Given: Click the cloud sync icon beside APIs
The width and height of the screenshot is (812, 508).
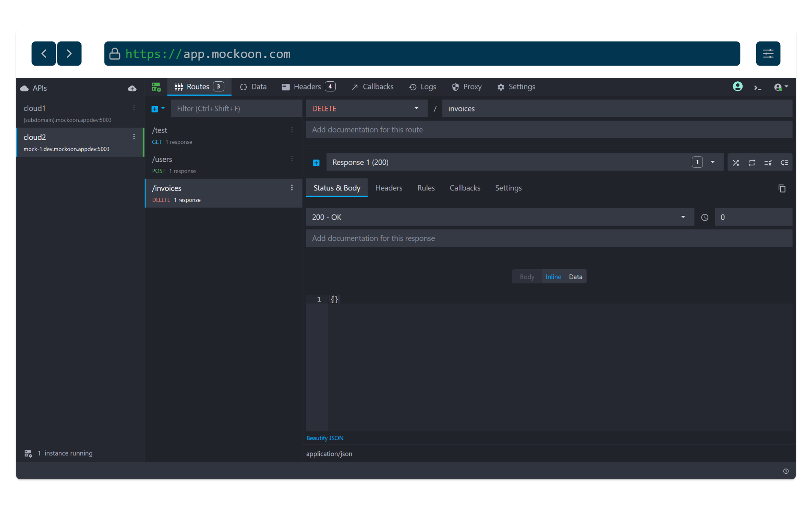Looking at the screenshot, I should point(132,88).
